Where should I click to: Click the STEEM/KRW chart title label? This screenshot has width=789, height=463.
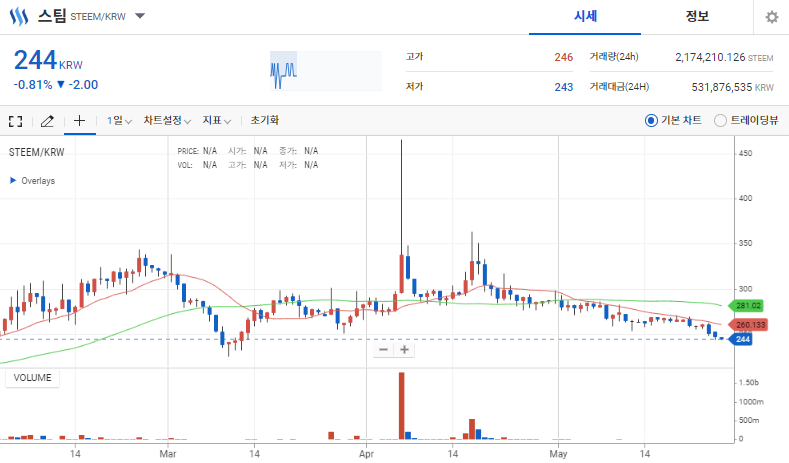pos(36,152)
